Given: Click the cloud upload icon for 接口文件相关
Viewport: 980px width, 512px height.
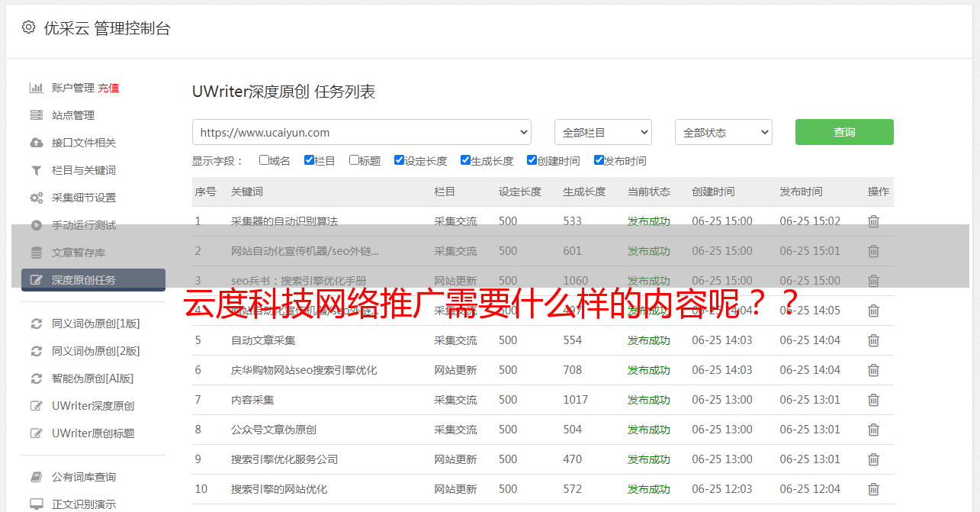Looking at the screenshot, I should click(36, 143).
